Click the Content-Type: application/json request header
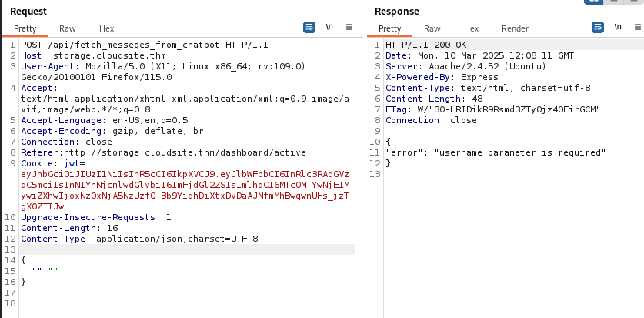Image resolution: width=644 pixels, height=318 pixels. coord(139,239)
